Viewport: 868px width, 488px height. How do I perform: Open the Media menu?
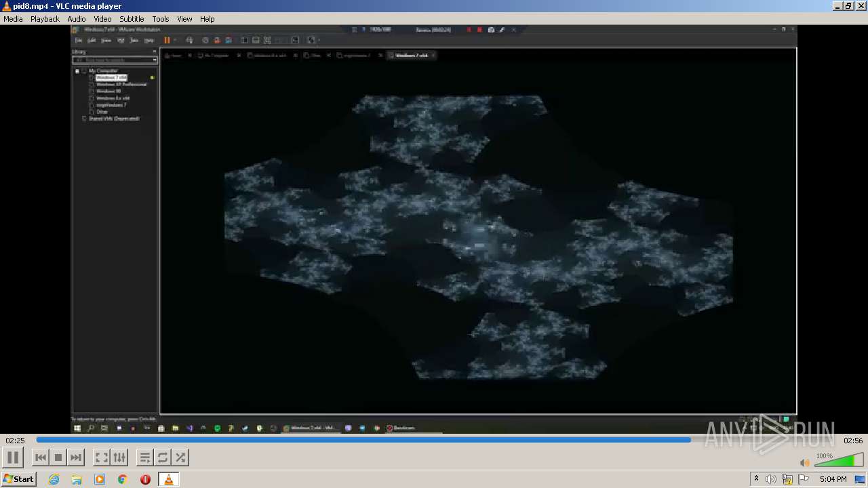tap(13, 19)
